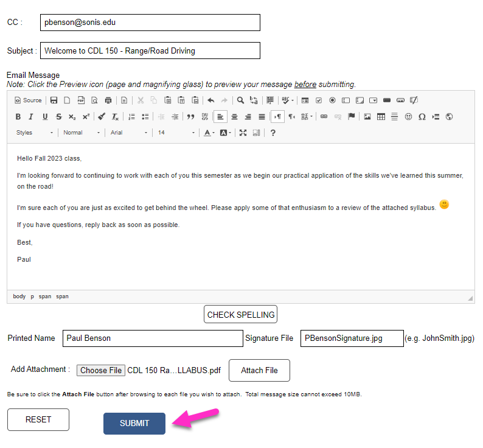Click the RESET button
The height and width of the screenshot is (448, 483).
coord(38,419)
